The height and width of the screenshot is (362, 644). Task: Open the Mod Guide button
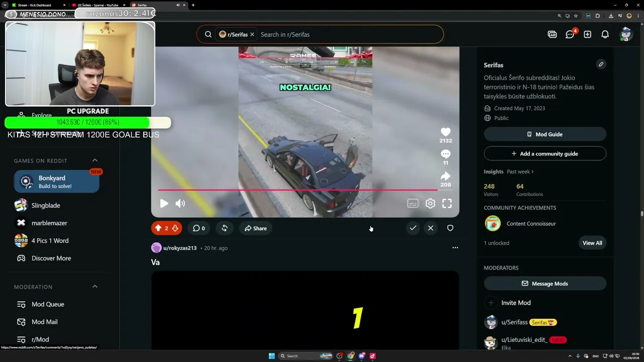545,134
